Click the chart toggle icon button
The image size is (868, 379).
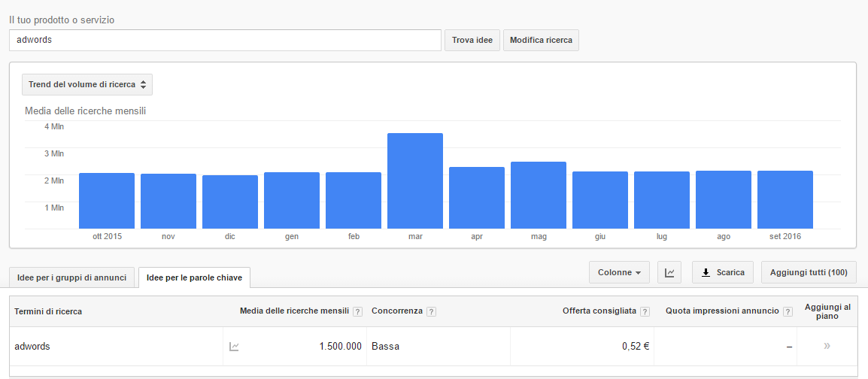tap(669, 272)
